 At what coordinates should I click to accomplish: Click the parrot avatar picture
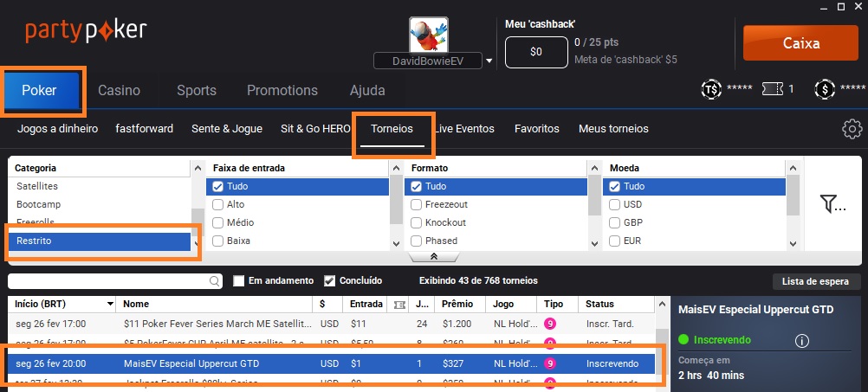click(429, 35)
